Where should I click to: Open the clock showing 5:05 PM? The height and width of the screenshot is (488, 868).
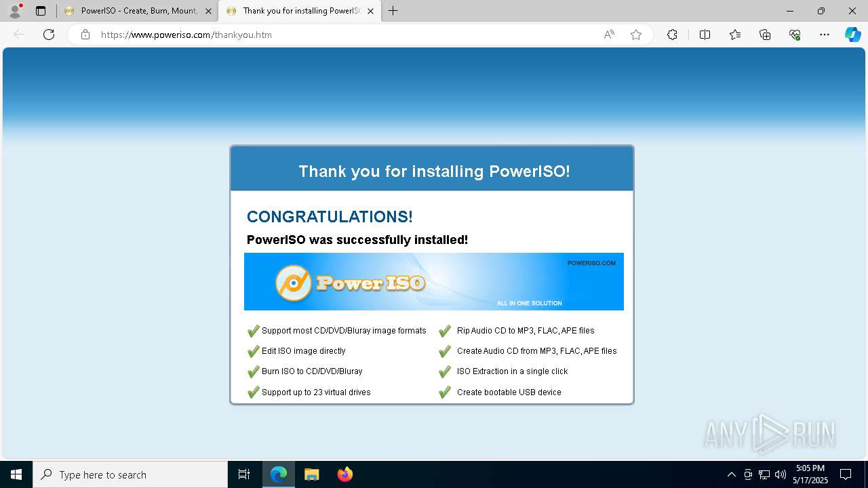click(810, 474)
